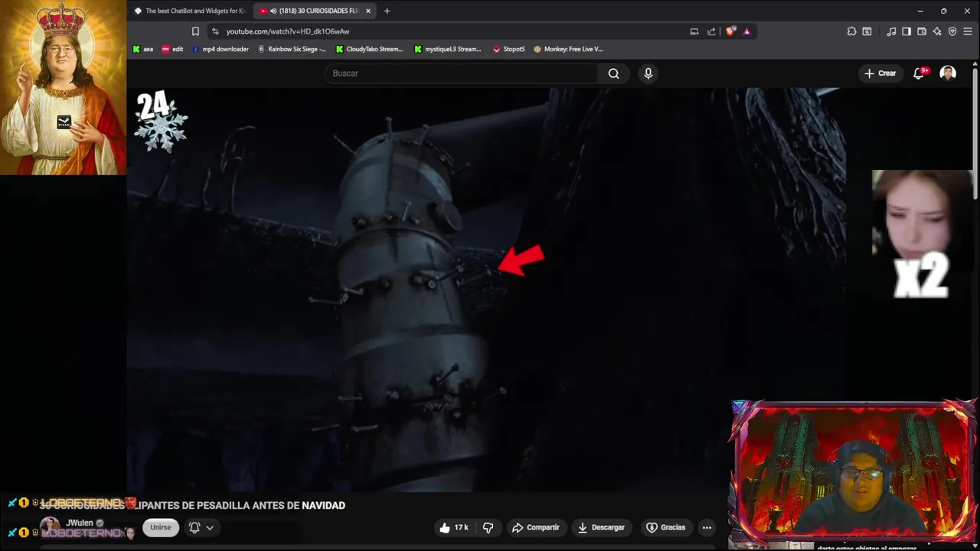Mute tab using speaker icon
Viewport: 980px width, 551px height.
click(273, 11)
